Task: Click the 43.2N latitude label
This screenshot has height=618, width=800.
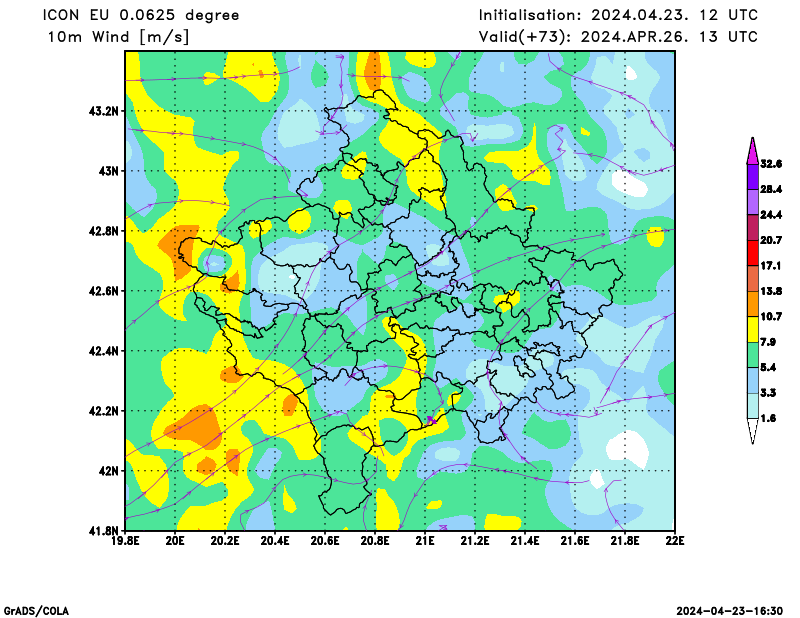Action: pos(104,111)
